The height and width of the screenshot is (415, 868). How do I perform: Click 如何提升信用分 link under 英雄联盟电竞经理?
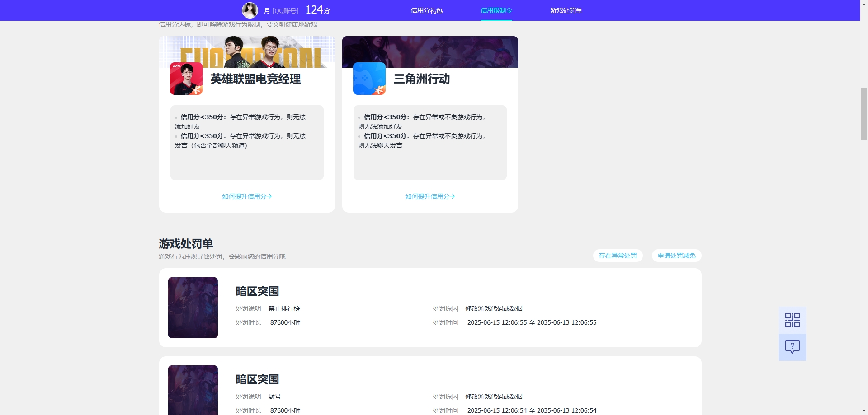point(247,196)
